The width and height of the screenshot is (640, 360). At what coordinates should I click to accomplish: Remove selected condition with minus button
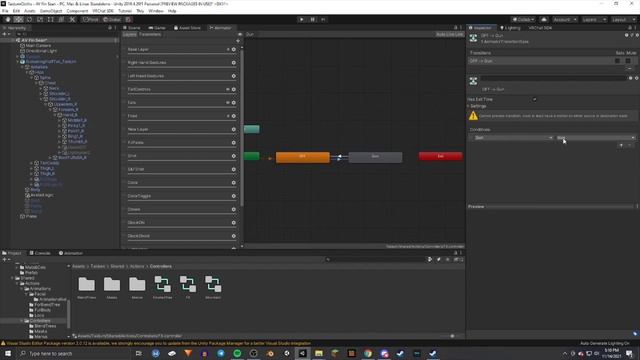pyautogui.click(x=630, y=145)
